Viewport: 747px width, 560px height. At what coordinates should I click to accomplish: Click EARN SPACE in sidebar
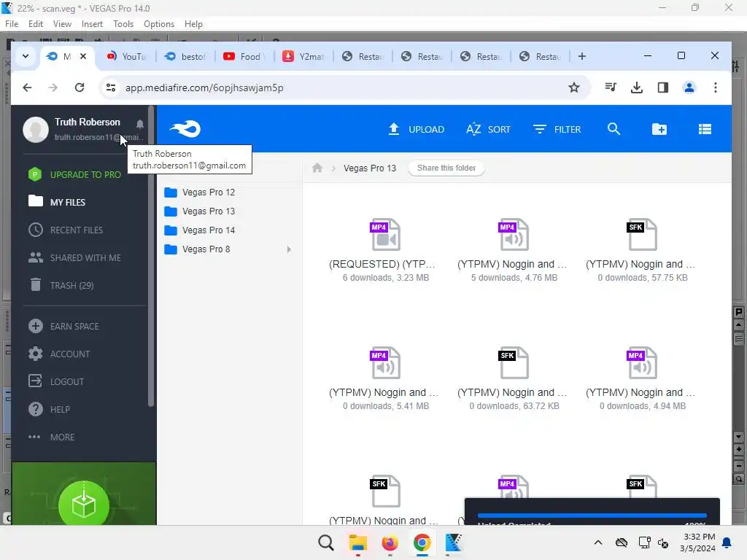tap(63, 326)
